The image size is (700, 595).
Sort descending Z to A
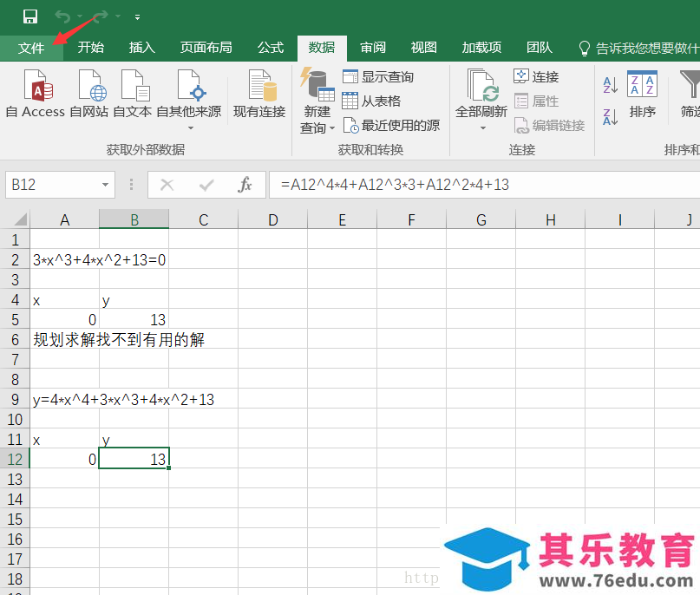pos(611,117)
